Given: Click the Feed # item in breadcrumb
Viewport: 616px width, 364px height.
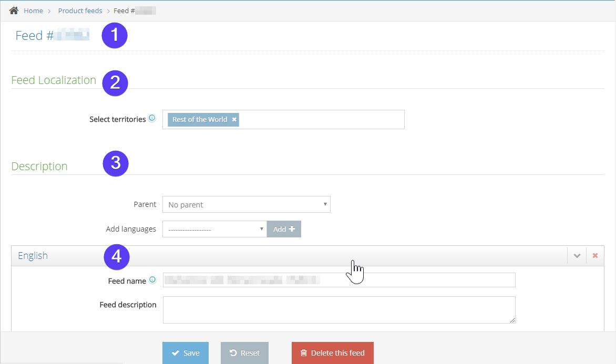Looking at the screenshot, I should click(x=135, y=11).
